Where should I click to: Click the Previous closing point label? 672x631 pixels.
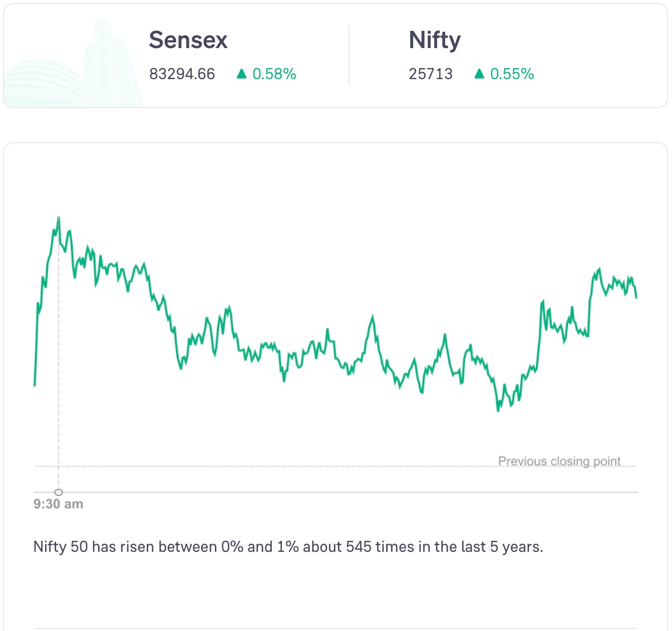coord(559,461)
